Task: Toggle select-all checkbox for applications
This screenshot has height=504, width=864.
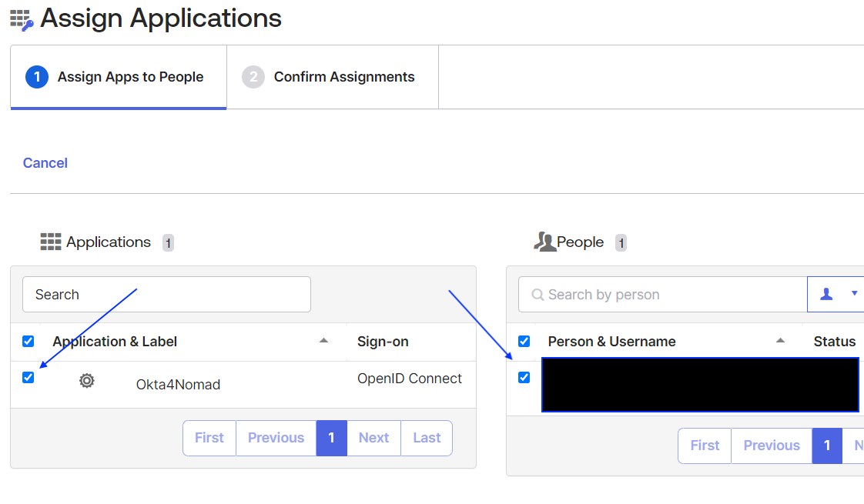Action: click(x=28, y=341)
